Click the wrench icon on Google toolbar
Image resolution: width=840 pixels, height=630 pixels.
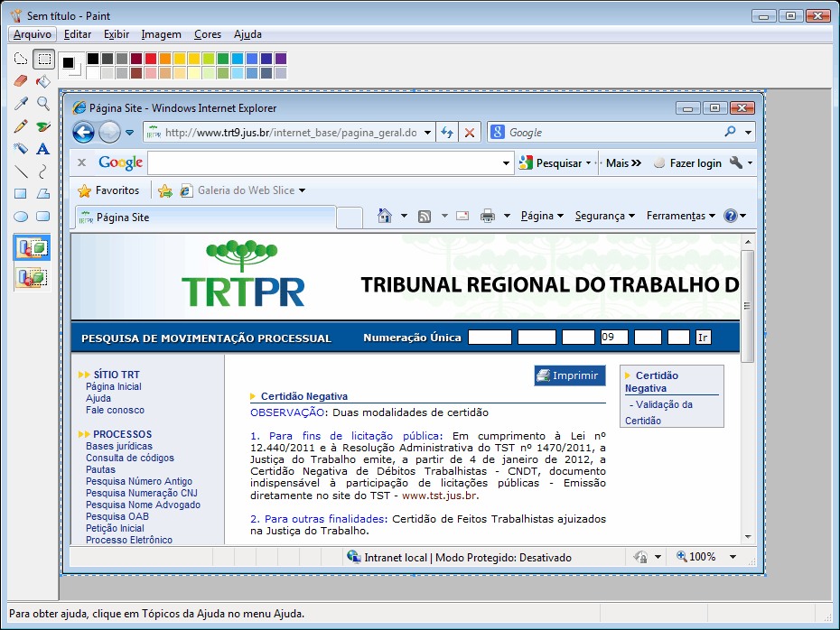point(736,162)
